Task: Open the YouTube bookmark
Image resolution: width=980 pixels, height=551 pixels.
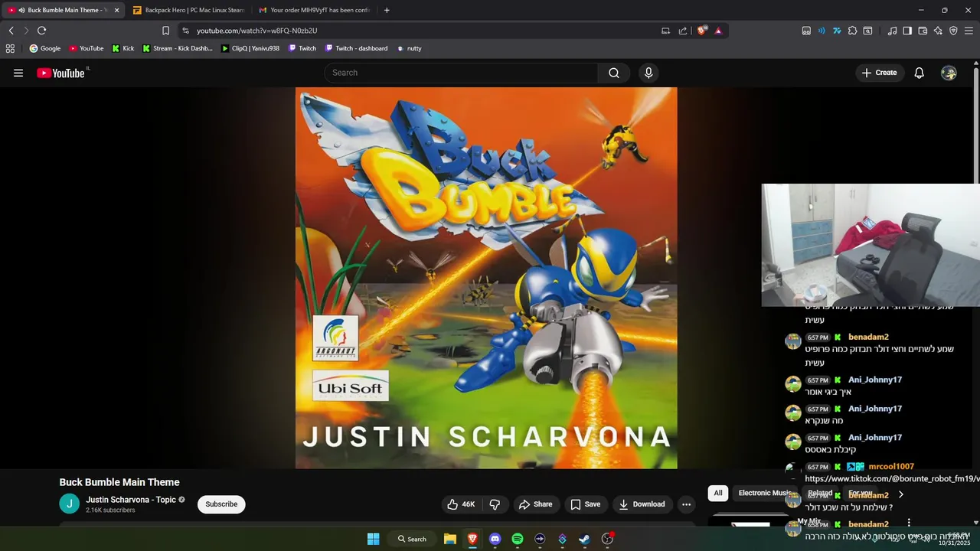Action: coord(86,48)
